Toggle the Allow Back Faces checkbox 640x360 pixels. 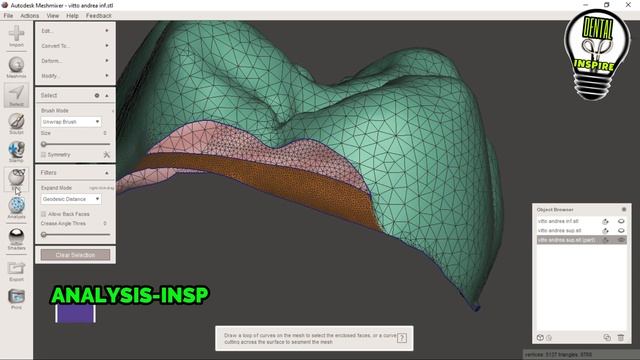pos(43,214)
